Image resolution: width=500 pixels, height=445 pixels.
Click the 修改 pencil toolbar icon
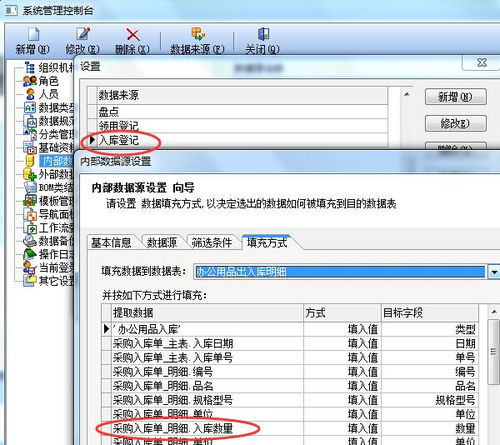[x=83, y=34]
